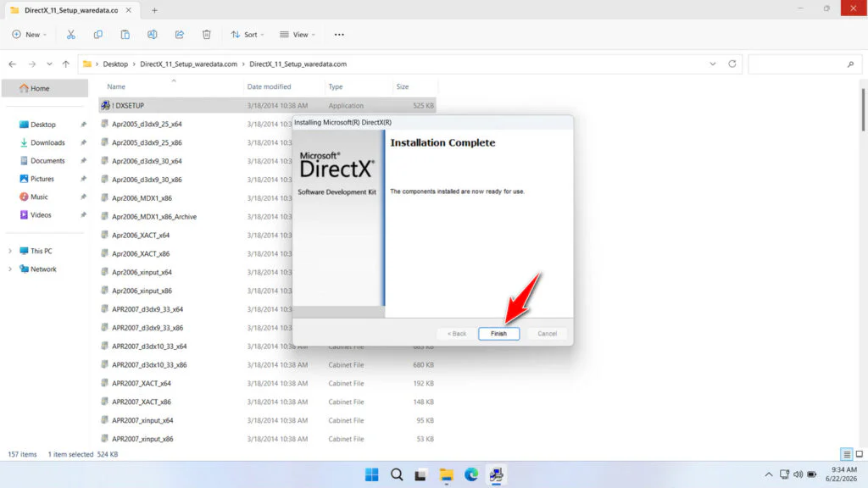
Task: Click Finish in DirectX installer
Action: 498,334
